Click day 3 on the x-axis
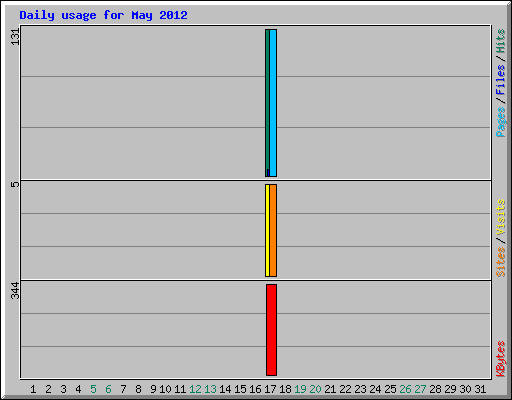 [63, 389]
